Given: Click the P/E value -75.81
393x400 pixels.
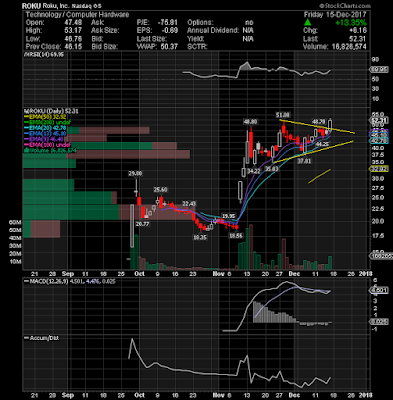Looking at the screenshot, I should (168, 23).
